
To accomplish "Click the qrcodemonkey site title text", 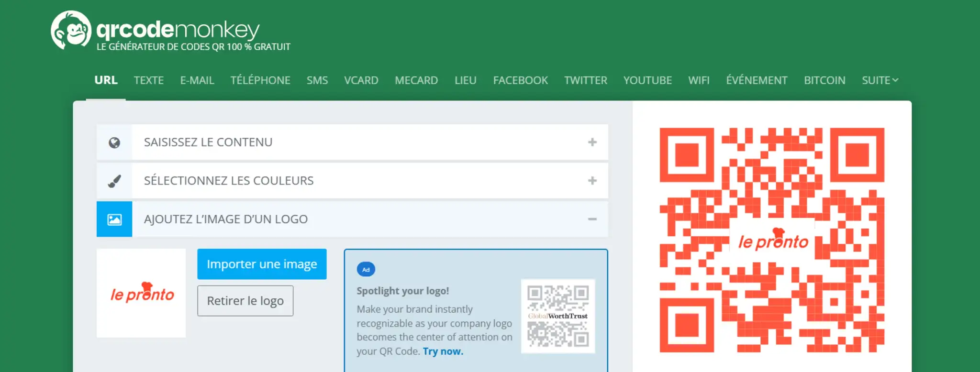I will pyautogui.click(x=178, y=30).
